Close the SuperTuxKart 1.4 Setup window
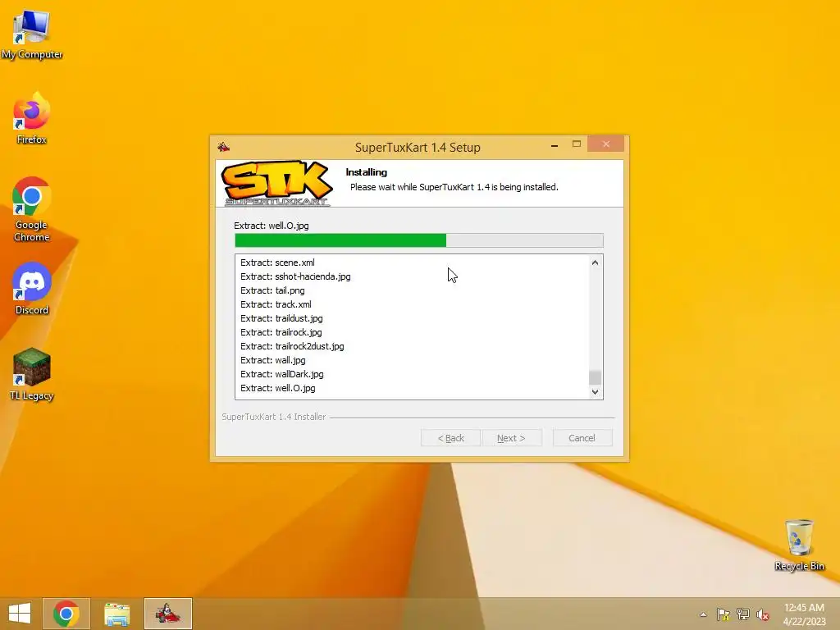 [606, 144]
